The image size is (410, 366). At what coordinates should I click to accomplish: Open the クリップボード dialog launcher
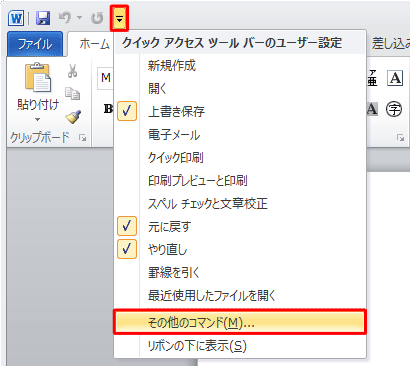(x=82, y=137)
